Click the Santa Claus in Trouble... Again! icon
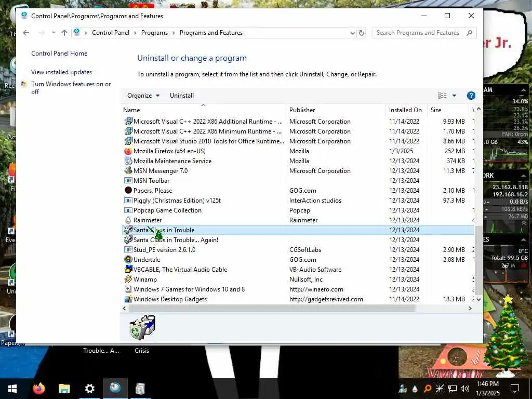This screenshot has height=399, width=532. [x=128, y=240]
